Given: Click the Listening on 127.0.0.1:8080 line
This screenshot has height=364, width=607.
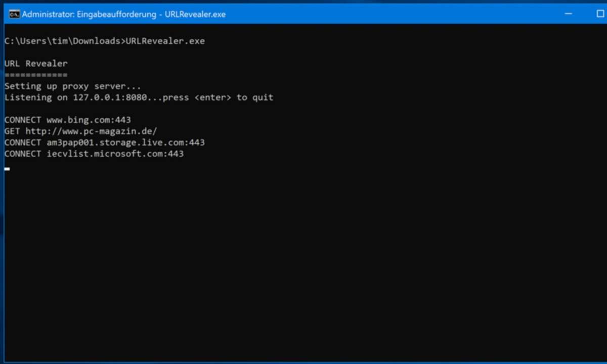Looking at the screenshot, I should (x=139, y=97).
